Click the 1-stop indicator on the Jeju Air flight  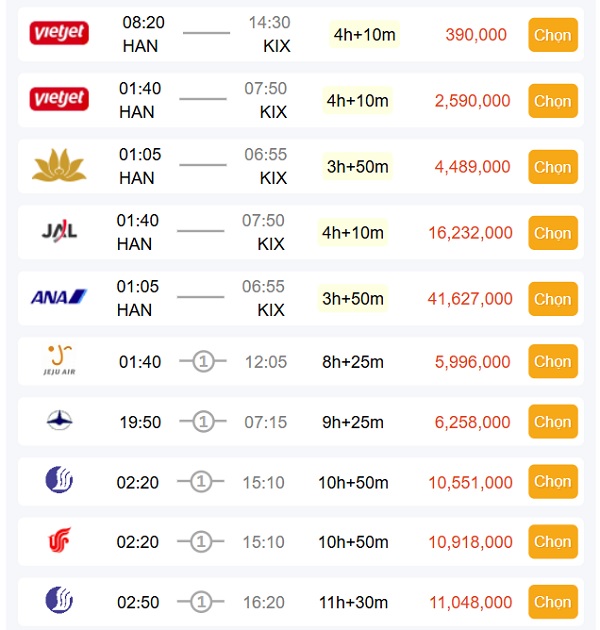(202, 361)
